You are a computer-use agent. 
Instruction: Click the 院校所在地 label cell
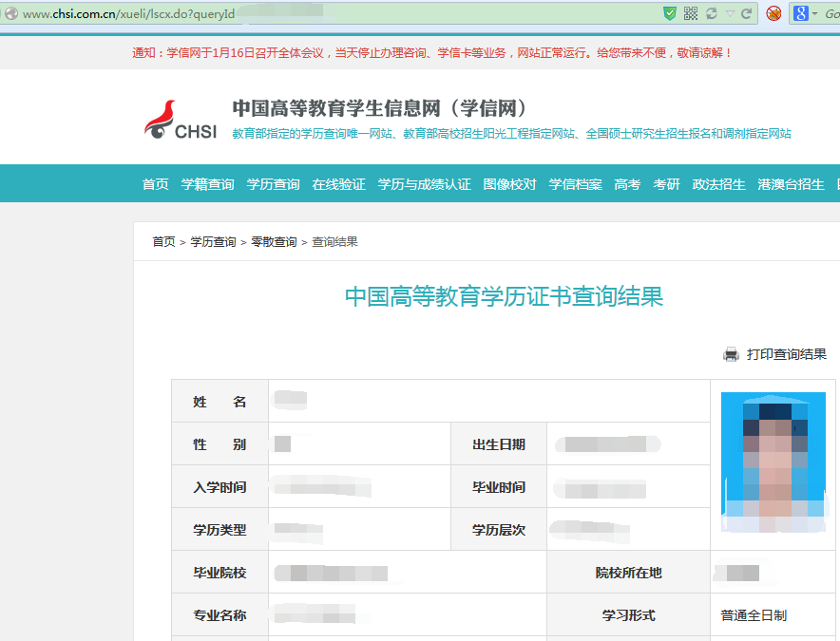(628, 573)
